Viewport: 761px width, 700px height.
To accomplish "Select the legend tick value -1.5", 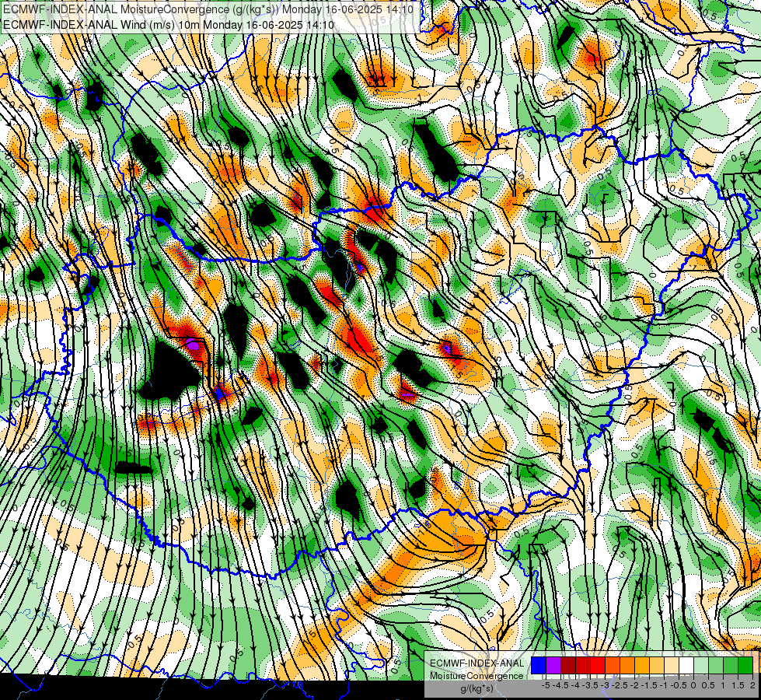I will tap(650, 685).
